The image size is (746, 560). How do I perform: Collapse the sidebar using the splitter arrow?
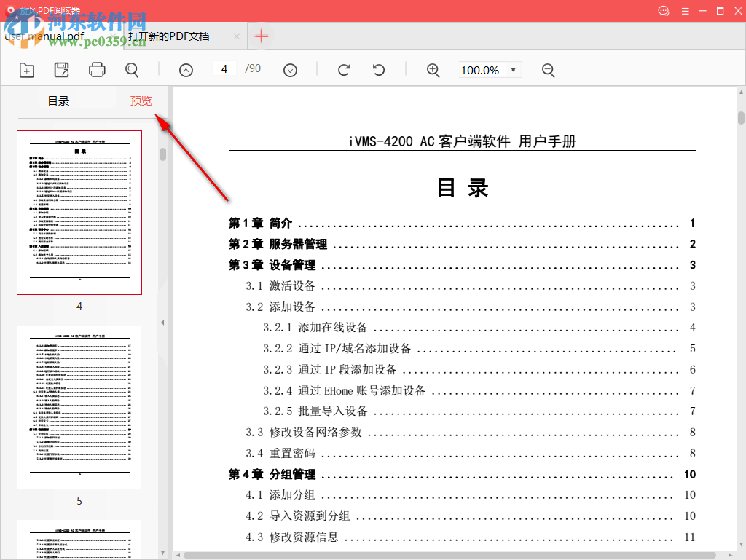163,322
